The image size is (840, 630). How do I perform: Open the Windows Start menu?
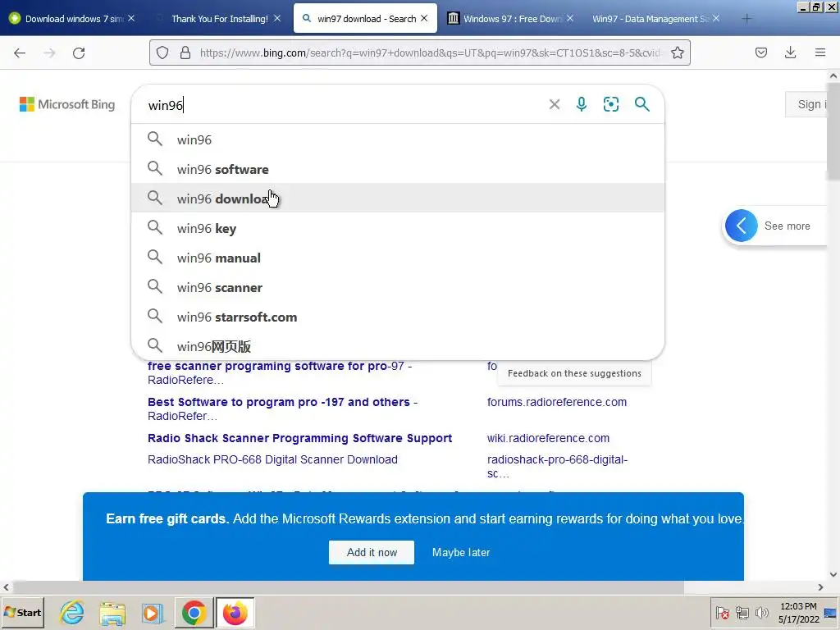(22, 612)
